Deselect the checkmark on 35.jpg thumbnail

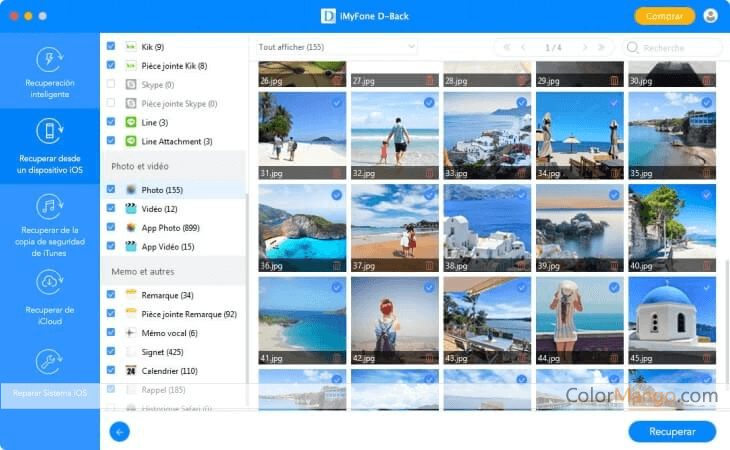pyautogui.click(x=706, y=103)
